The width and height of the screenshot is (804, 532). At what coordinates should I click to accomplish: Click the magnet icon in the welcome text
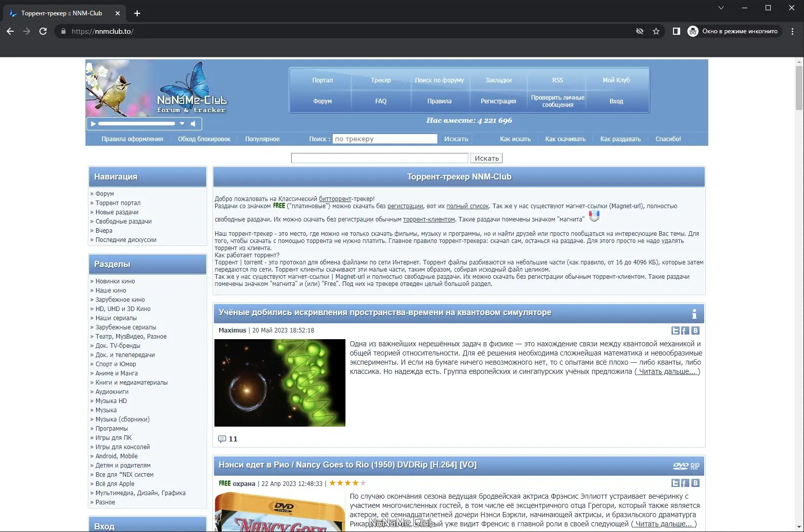(594, 216)
